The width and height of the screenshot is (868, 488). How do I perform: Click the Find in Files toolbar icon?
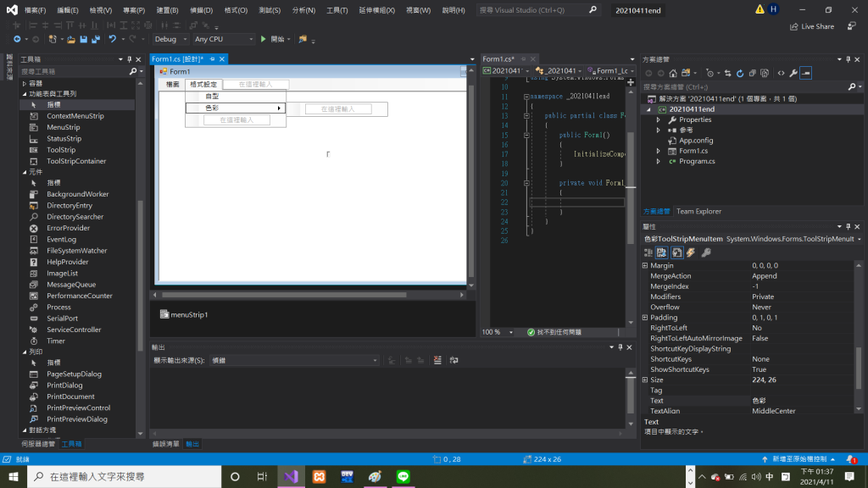(x=303, y=39)
